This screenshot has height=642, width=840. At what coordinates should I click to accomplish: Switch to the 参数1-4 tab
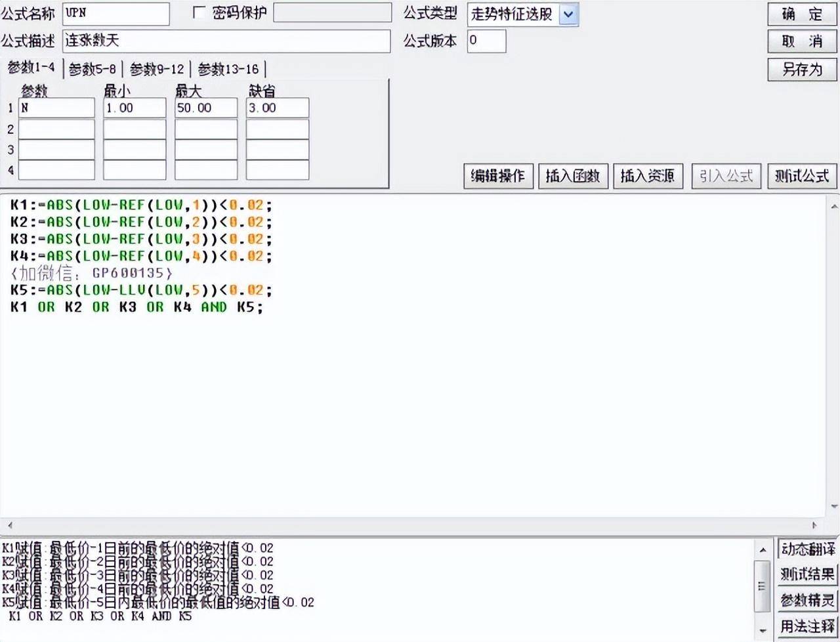pyautogui.click(x=31, y=68)
